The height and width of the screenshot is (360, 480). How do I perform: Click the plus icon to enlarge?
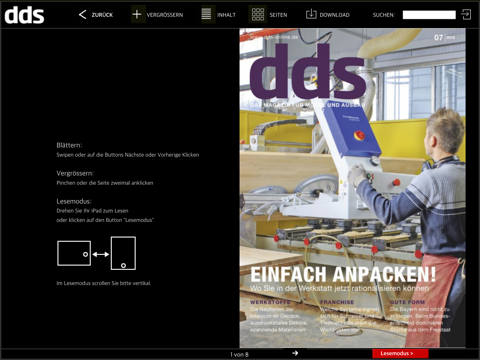(137, 14)
